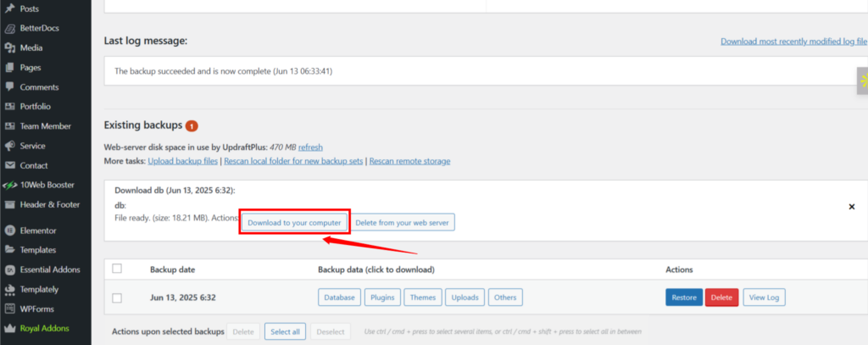Click the Jun 13, 2025 6:32 backup date
The image size is (868, 345).
(x=183, y=298)
